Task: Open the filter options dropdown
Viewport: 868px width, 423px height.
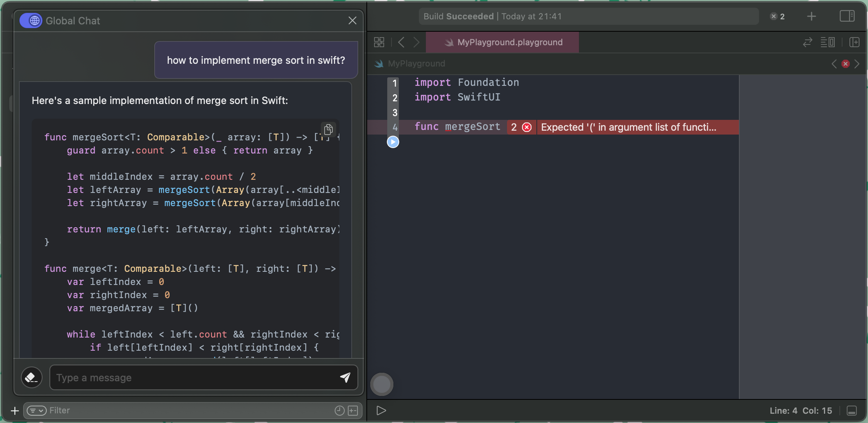Action: tap(37, 411)
